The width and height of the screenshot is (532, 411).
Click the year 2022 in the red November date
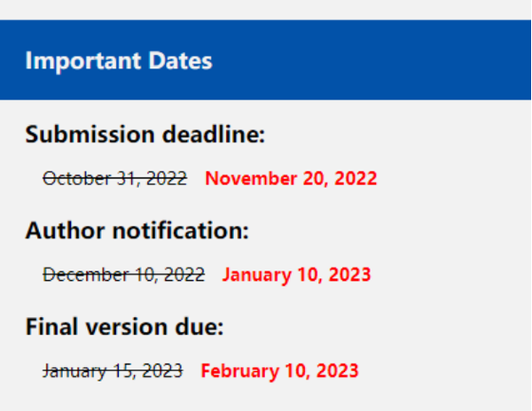pos(356,179)
